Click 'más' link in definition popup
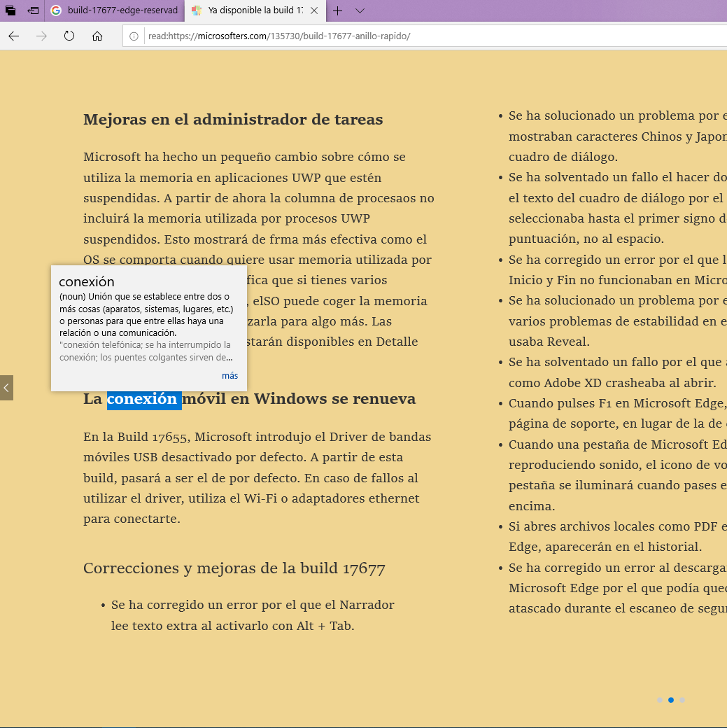This screenshot has height=728, width=727. coord(230,376)
